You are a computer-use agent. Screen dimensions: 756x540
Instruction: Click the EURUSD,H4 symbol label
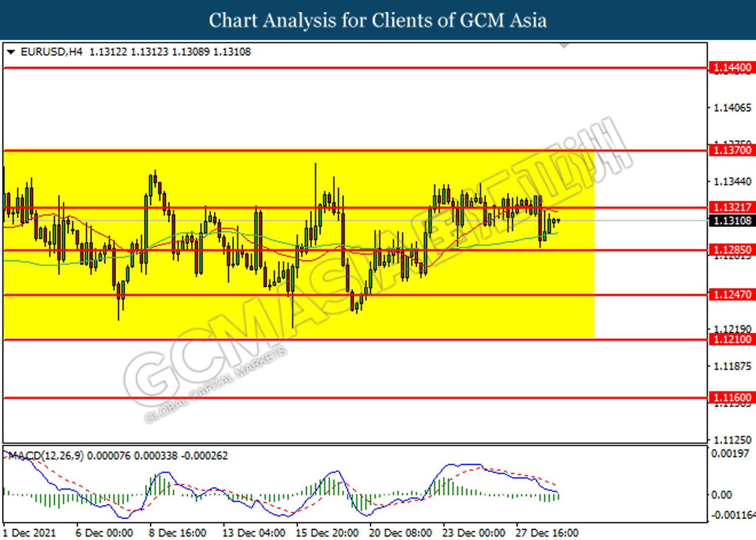coord(51,52)
